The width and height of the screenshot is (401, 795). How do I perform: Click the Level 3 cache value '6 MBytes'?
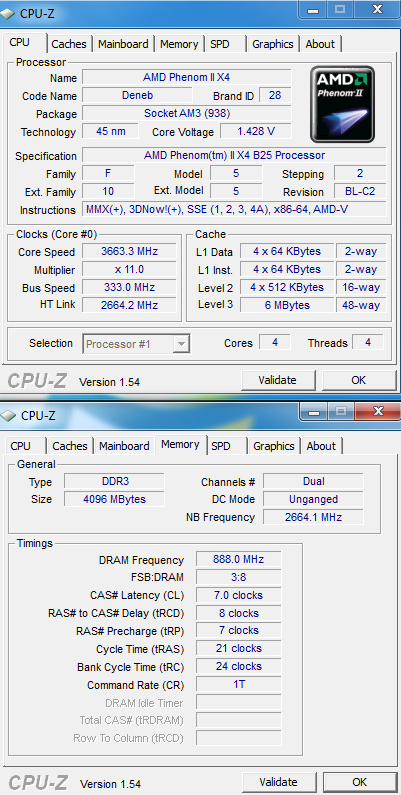point(287,305)
